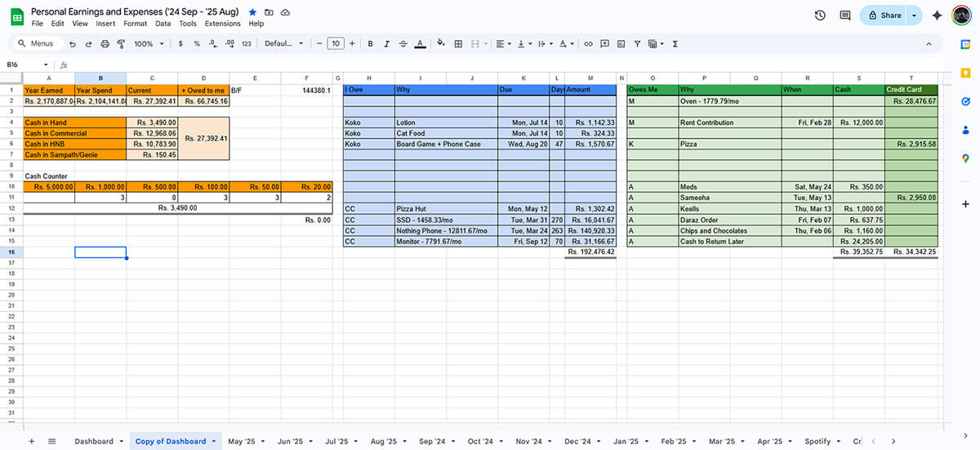Format as percent with the % icon
The height and width of the screenshot is (450, 980).
197,43
